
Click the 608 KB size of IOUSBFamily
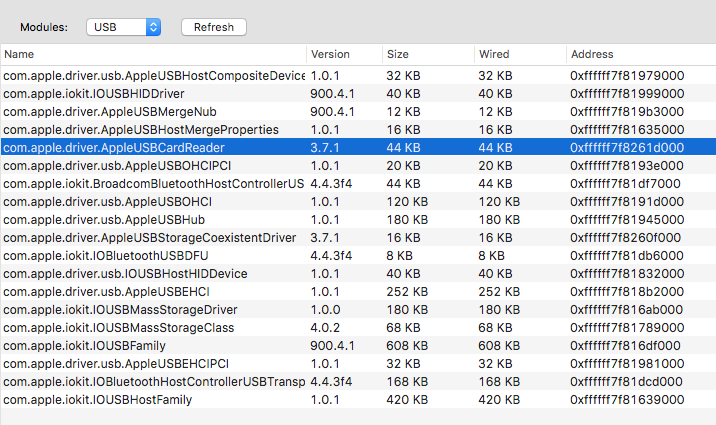pyautogui.click(x=407, y=346)
